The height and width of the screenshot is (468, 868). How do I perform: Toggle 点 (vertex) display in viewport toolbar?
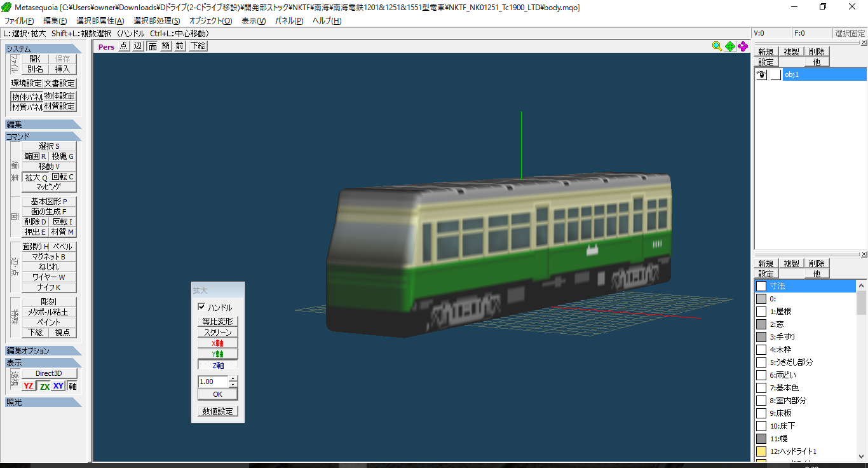[x=123, y=46]
